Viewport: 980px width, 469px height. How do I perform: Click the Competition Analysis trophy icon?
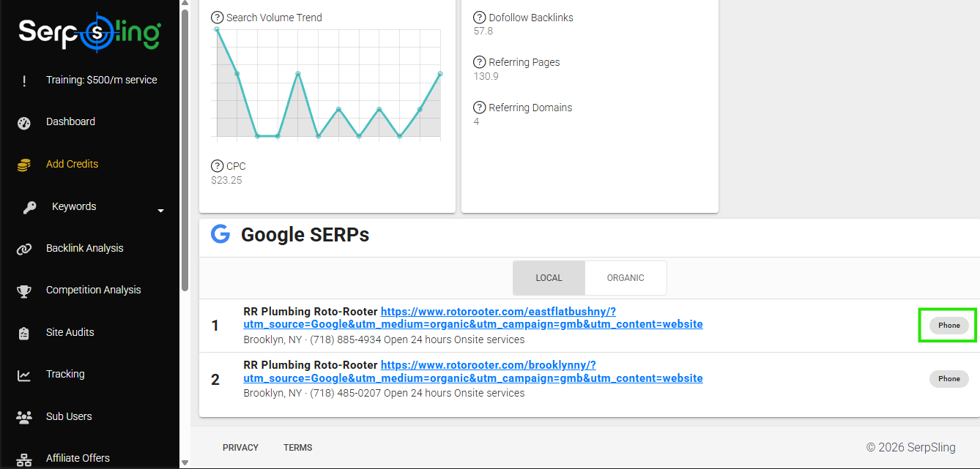pos(24,291)
